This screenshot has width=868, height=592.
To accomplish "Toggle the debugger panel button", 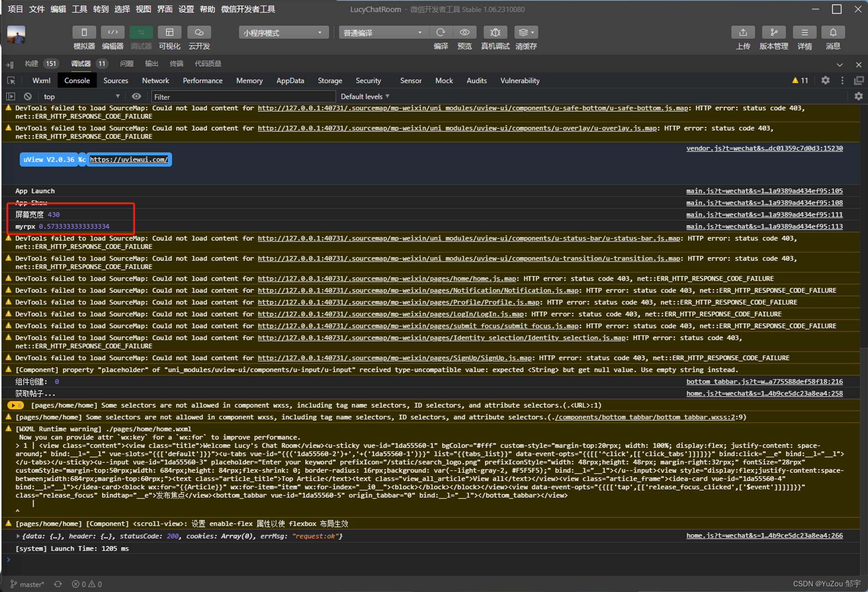I will [x=141, y=33].
